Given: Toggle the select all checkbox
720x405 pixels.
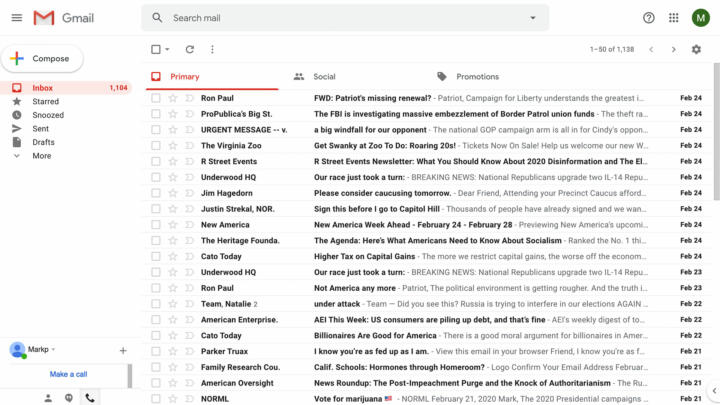Looking at the screenshot, I should pyautogui.click(x=156, y=49).
